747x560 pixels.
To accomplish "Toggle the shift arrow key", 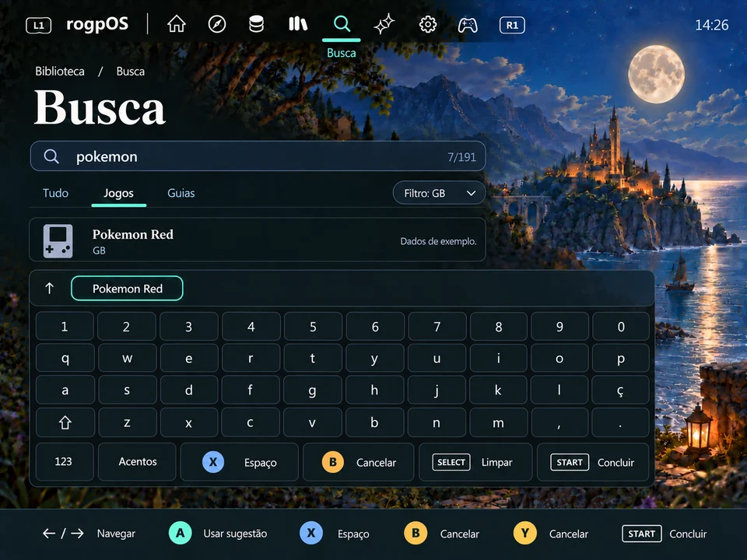I will 65,422.
